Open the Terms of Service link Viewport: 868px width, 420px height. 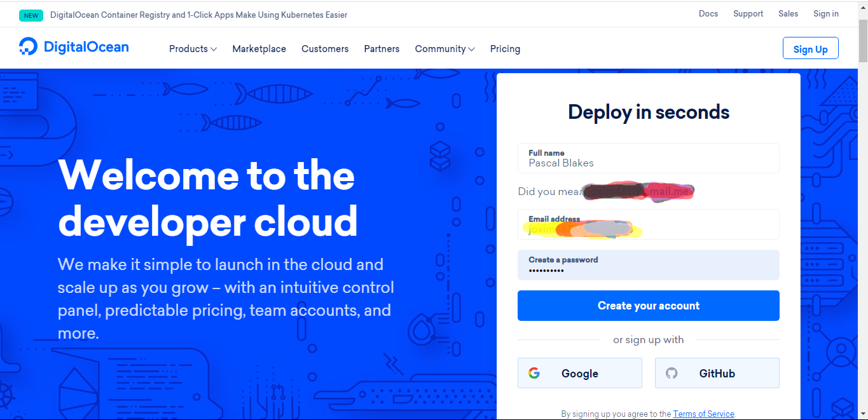pyautogui.click(x=703, y=414)
